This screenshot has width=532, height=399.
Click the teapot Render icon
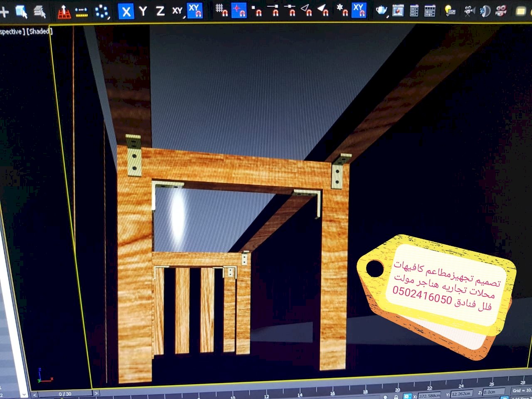coord(381,10)
